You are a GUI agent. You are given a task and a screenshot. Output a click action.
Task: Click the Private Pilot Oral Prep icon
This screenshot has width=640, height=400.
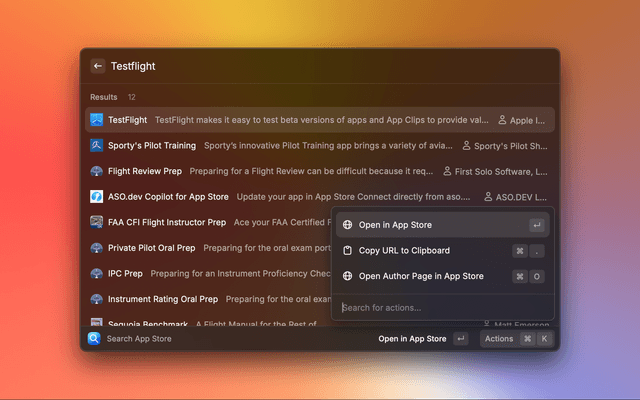pos(97,248)
